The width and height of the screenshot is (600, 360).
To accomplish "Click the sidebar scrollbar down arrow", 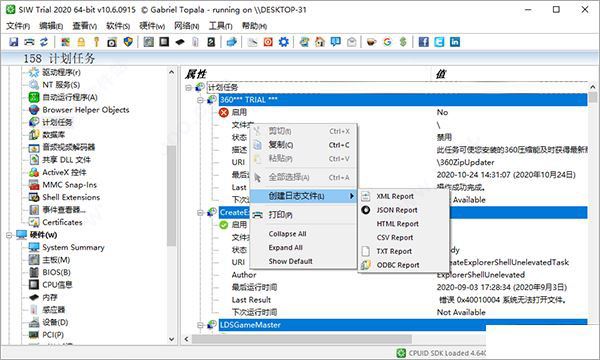I will (x=171, y=339).
